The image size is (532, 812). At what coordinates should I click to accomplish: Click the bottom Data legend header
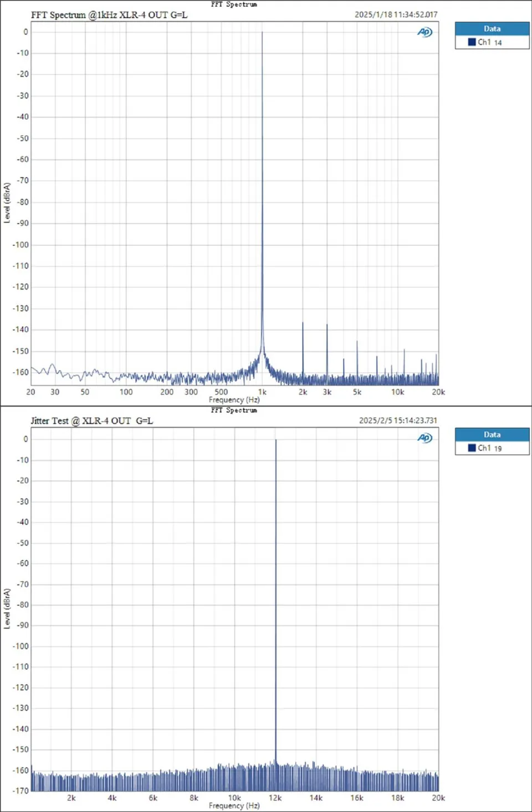[x=492, y=435]
